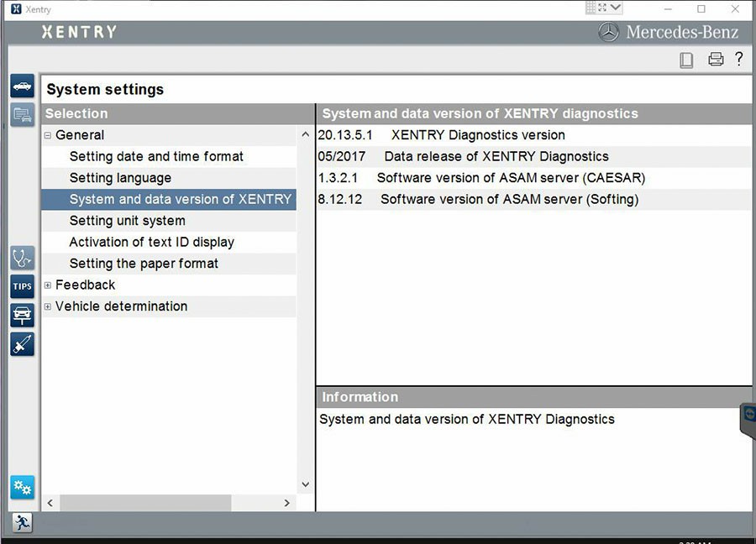This screenshot has height=544, width=756.
Task: Collapse the General tree node
Action: (x=48, y=135)
